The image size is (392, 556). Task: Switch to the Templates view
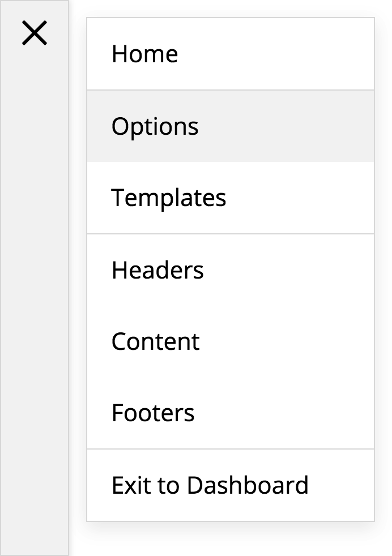[169, 198]
